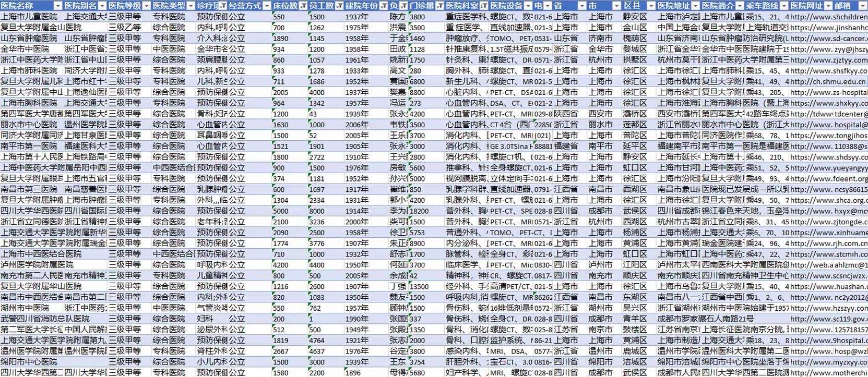
Task: Select the 上海市胸科医院 name cell
Action: pos(32,103)
